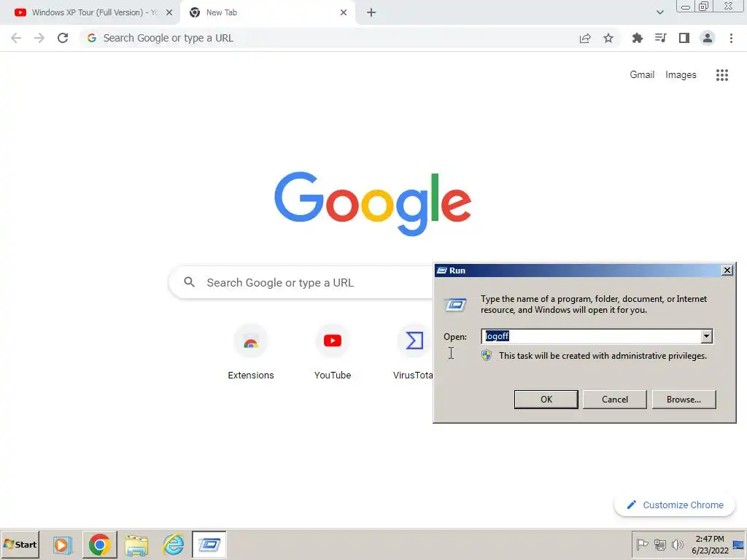The image size is (747, 560).
Task: Open Chrome's three-dot menu
Action: 731,38
